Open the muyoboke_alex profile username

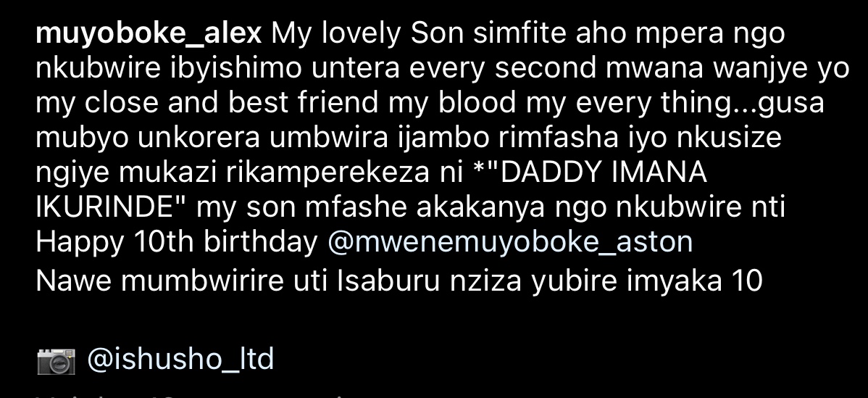click(x=149, y=34)
